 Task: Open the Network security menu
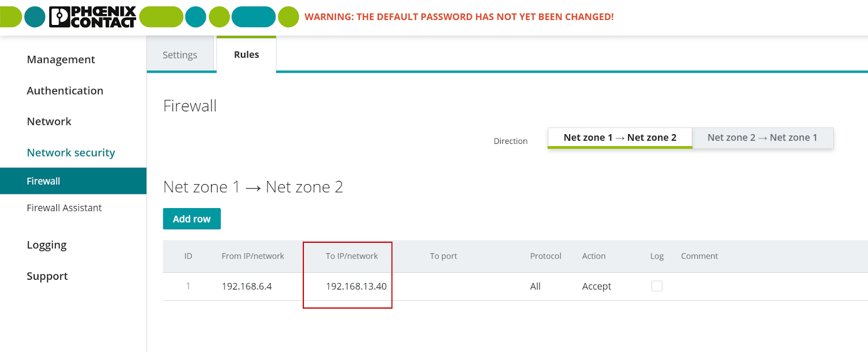point(71,153)
